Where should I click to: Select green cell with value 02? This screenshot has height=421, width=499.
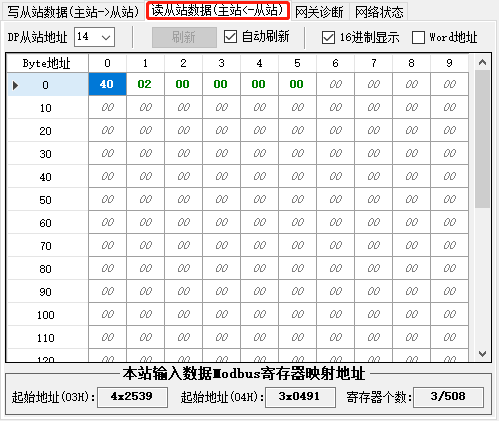click(x=145, y=84)
